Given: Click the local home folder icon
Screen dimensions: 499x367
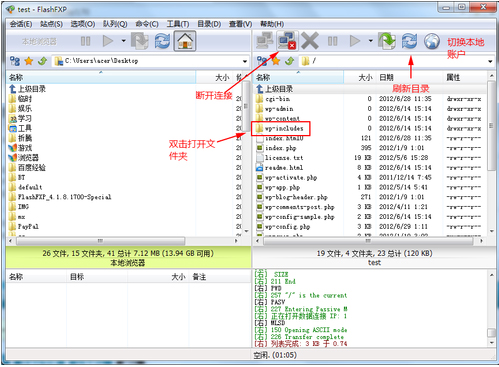Looking at the screenshot, I should [185, 41].
